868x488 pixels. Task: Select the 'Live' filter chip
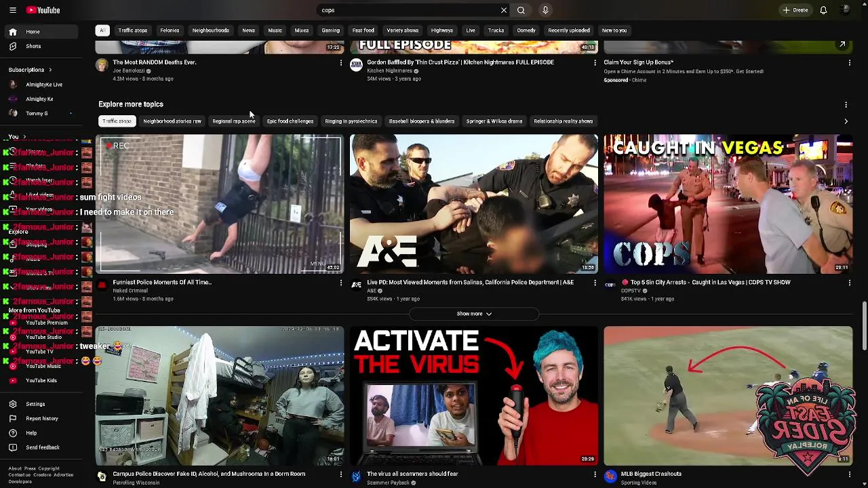(471, 30)
